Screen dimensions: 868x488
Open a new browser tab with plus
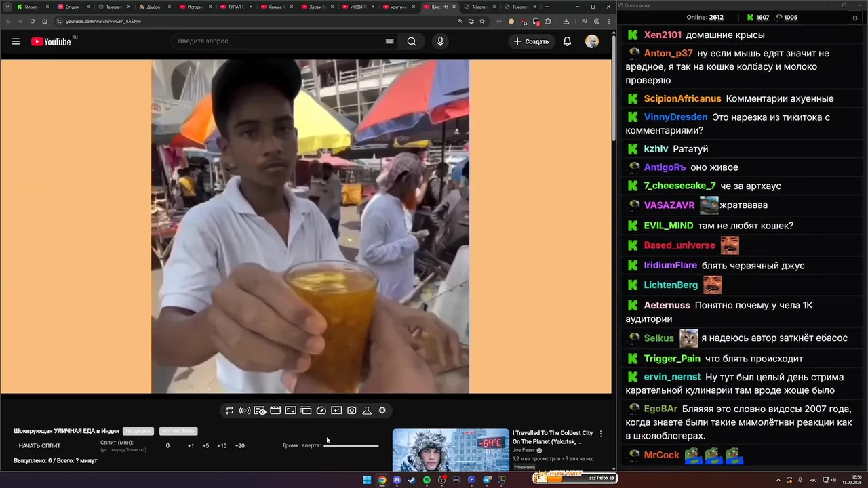point(547,7)
